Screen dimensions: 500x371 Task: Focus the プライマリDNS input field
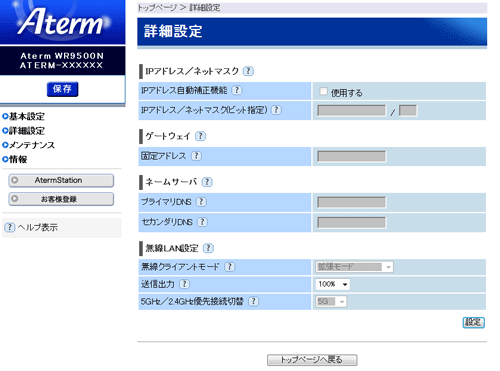click(x=352, y=202)
